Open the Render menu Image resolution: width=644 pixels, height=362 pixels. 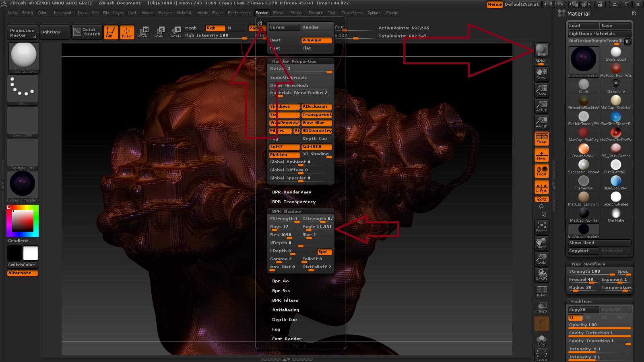(262, 13)
